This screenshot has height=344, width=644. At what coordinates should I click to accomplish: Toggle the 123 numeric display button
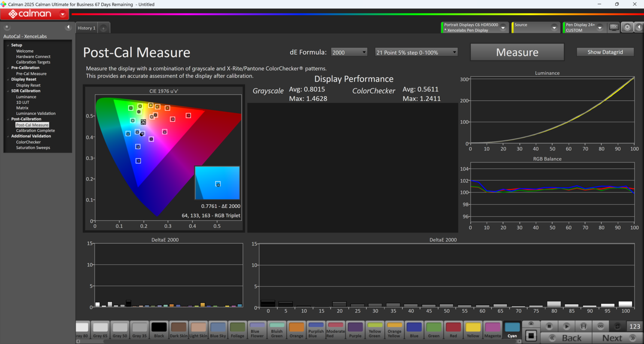tap(635, 326)
